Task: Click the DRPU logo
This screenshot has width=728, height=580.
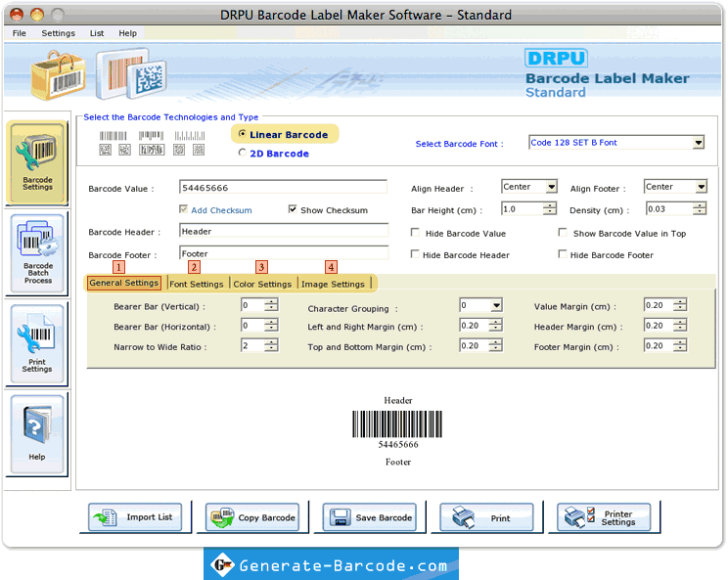Action: [556, 58]
